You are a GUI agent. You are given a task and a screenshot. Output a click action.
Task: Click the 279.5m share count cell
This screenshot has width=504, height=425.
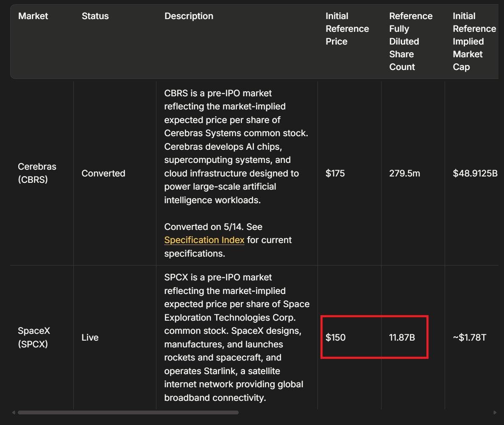pos(404,173)
